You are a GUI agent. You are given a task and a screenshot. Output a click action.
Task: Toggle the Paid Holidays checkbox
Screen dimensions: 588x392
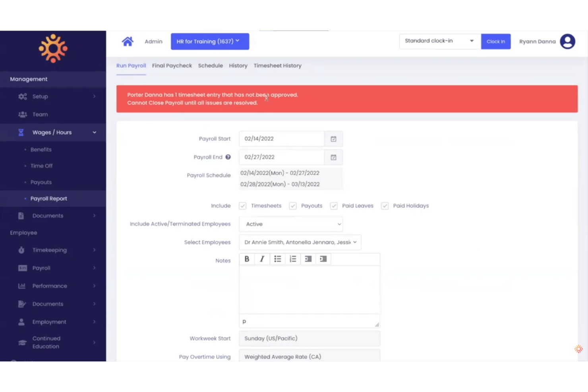pos(385,206)
